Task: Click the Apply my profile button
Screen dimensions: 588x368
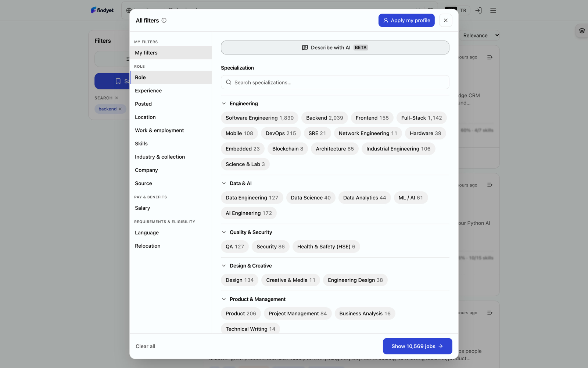Action: point(406,21)
